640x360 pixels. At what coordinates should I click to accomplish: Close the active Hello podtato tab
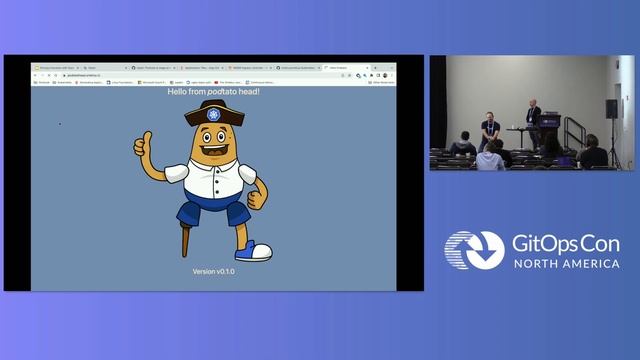(x=367, y=68)
